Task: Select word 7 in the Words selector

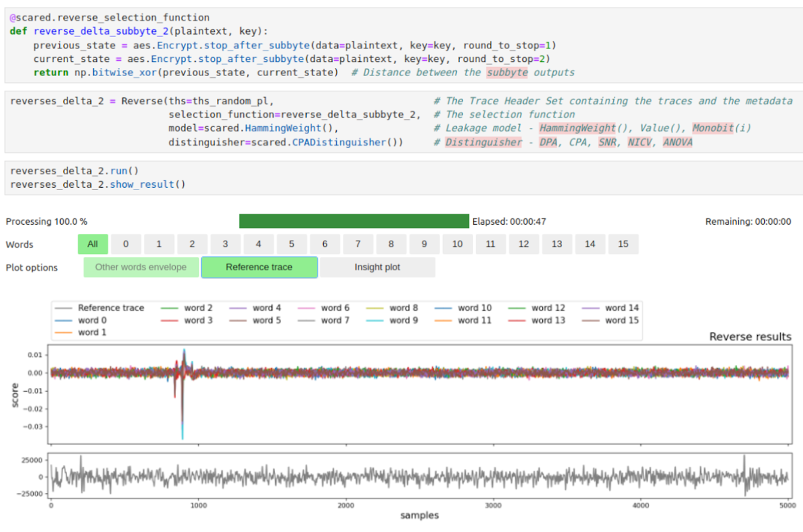Action: 358,244
